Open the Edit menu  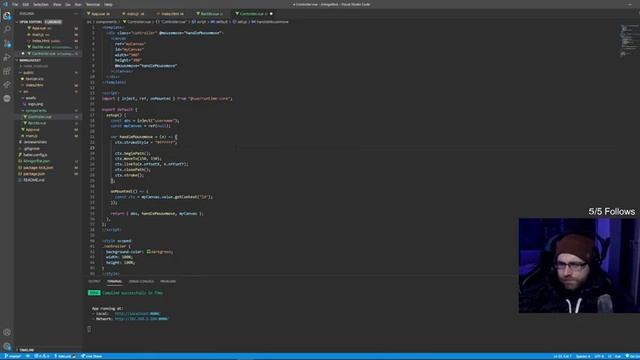[x=25, y=4]
